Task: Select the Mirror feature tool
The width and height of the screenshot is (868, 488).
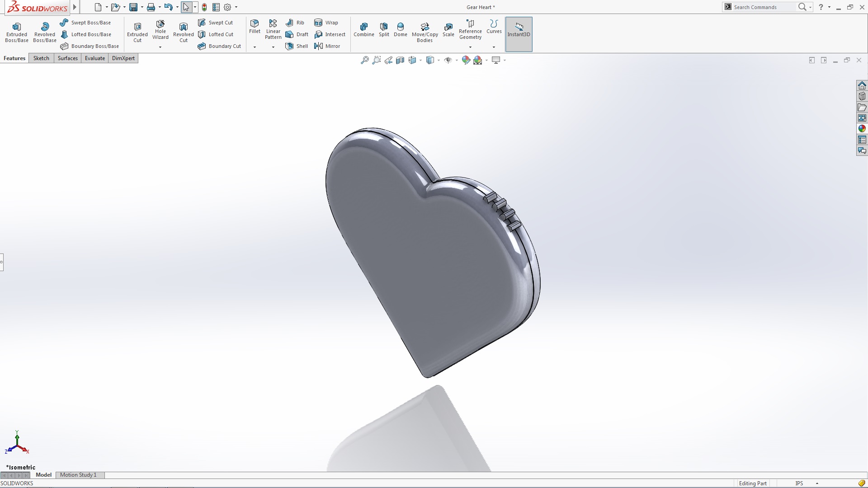Action: 328,46
